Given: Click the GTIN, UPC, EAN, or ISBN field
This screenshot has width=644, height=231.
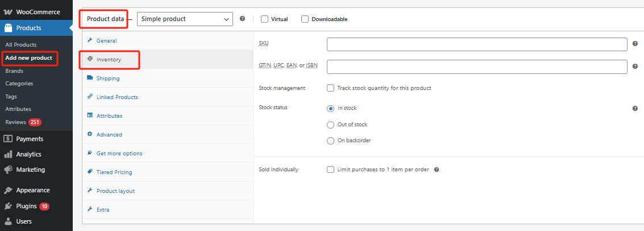Looking at the screenshot, I should coord(477,67).
